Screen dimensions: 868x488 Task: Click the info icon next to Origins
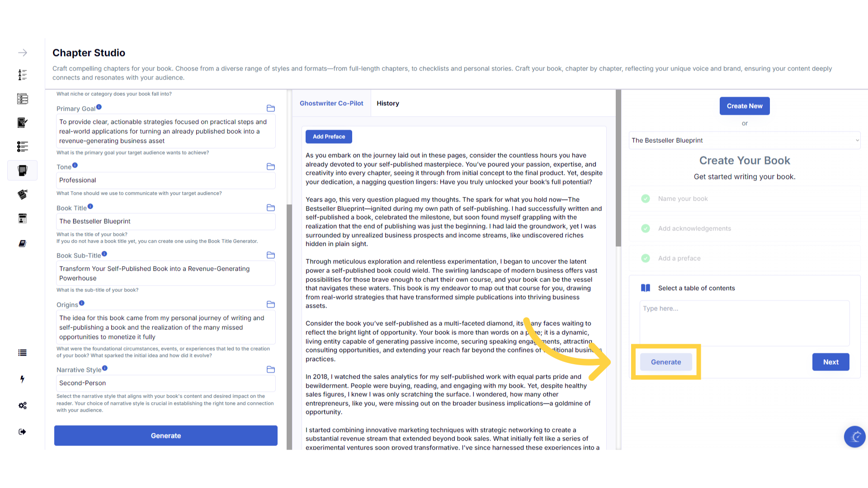[x=82, y=303]
